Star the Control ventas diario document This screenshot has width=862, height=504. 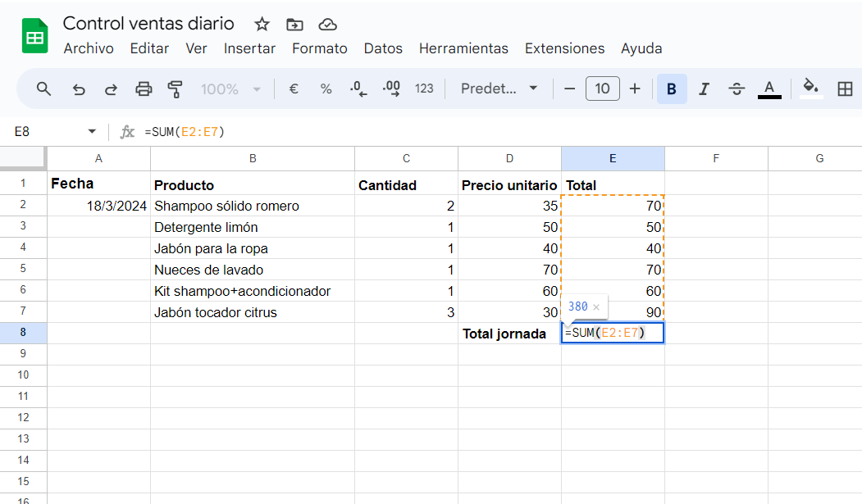(x=262, y=24)
